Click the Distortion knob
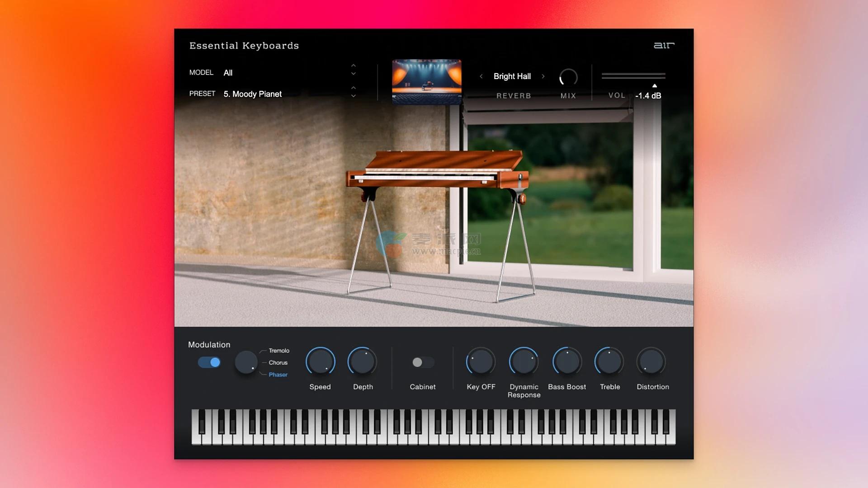The height and width of the screenshot is (488, 868). click(651, 362)
